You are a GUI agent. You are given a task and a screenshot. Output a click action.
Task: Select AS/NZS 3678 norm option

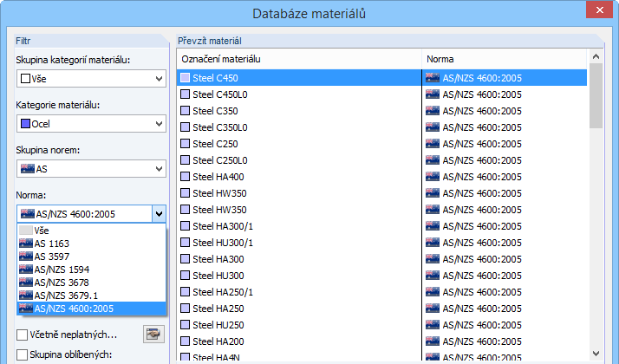pos(91,283)
